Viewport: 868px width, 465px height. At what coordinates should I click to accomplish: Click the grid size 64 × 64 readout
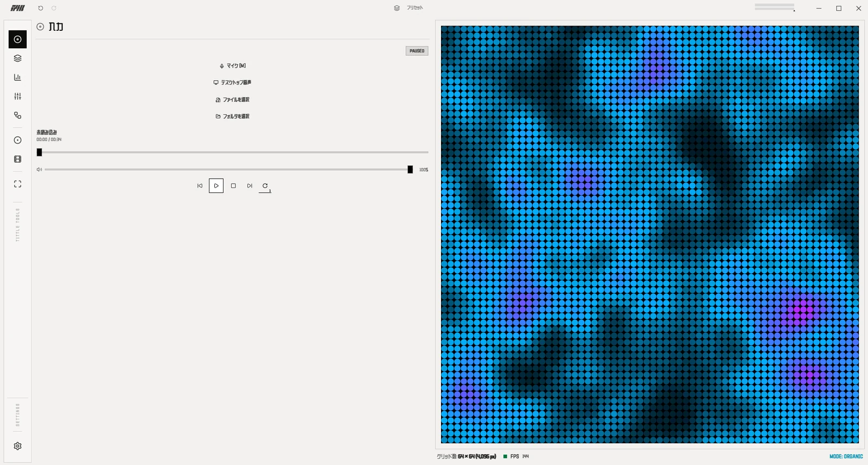click(477, 456)
